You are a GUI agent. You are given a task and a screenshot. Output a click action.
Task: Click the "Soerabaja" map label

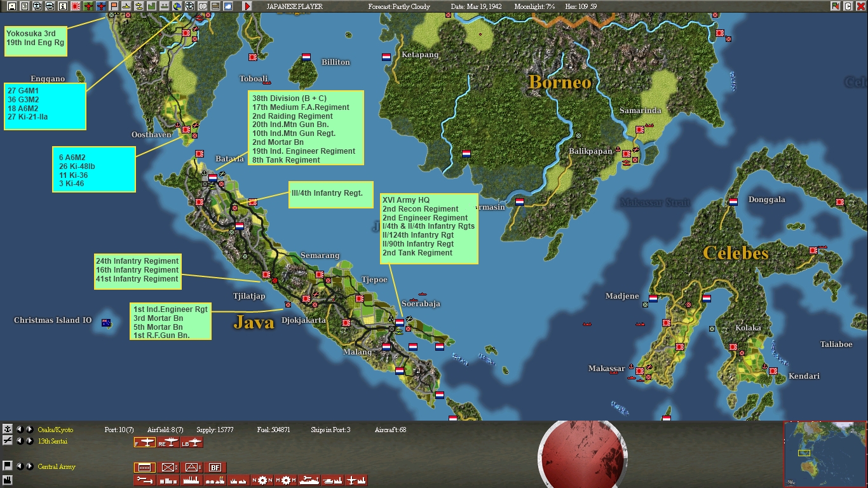tap(421, 304)
